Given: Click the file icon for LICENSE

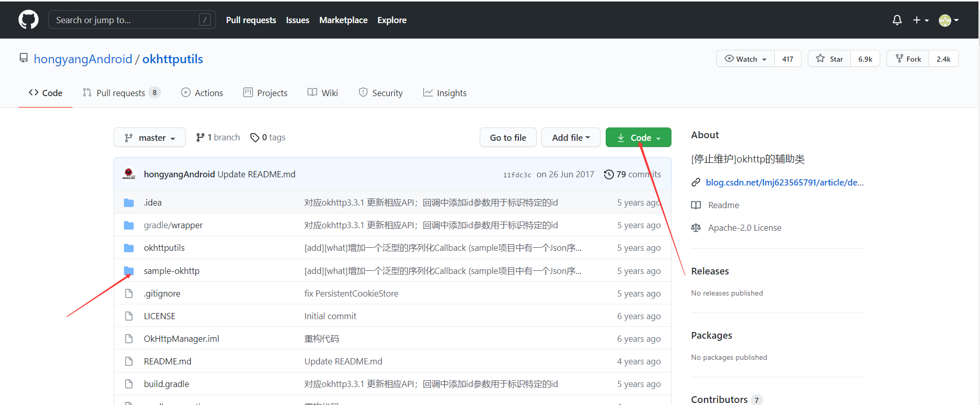Looking at the screenshot, I should click(x=129, y=316).
